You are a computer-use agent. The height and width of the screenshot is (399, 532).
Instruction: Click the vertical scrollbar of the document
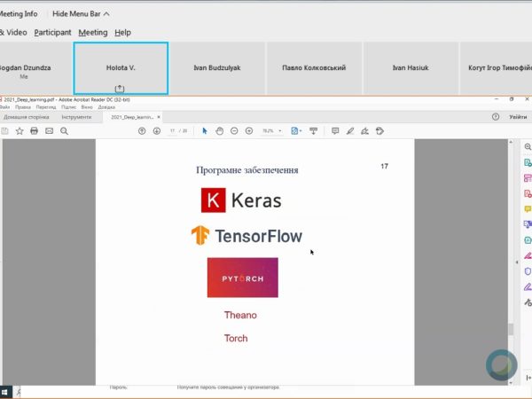[510, 266]
